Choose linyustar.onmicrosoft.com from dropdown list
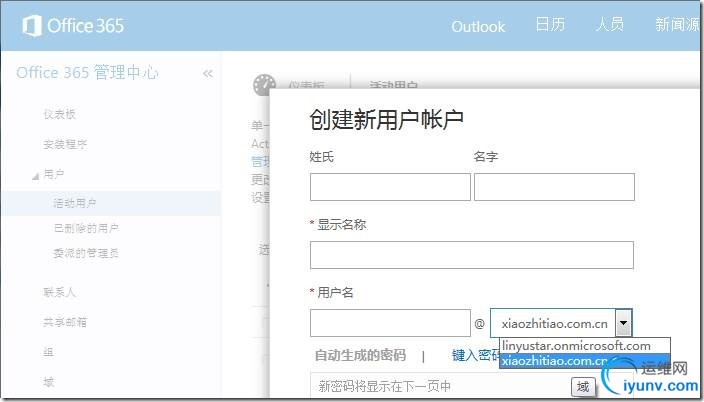 (x=585, y=346)
